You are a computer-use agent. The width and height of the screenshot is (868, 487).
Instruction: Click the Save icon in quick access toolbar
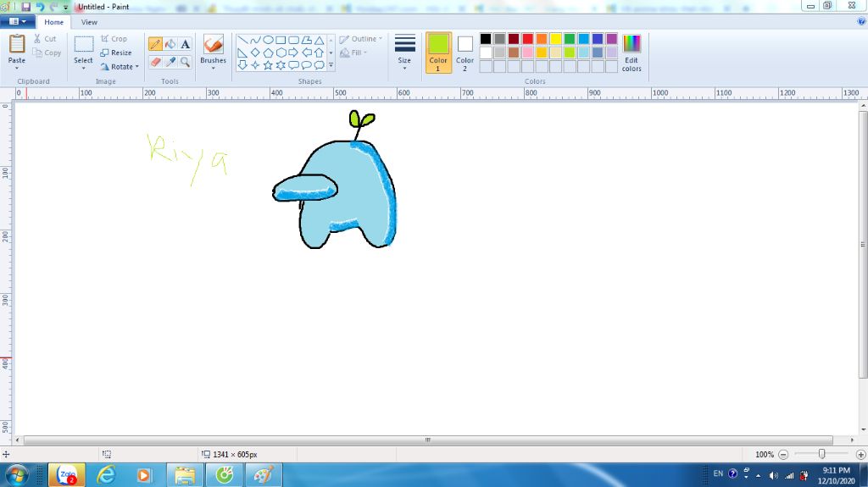[x=26, y=7]
